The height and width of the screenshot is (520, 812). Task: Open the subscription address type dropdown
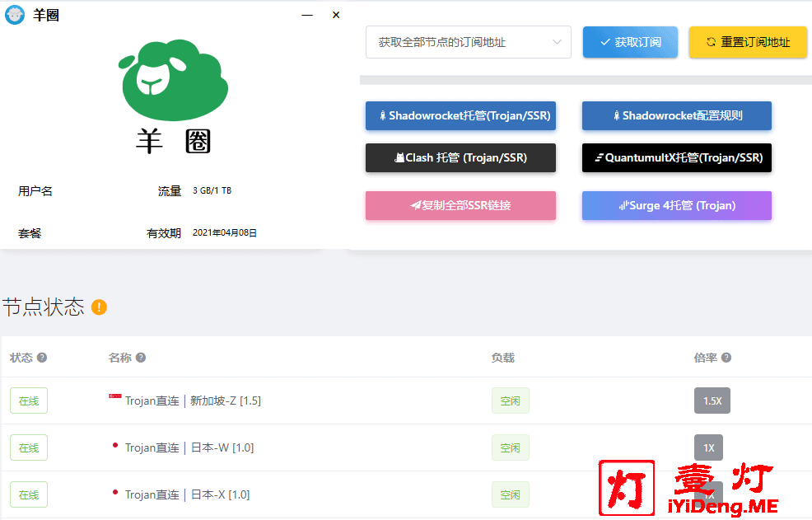click(x=468, y=42)
